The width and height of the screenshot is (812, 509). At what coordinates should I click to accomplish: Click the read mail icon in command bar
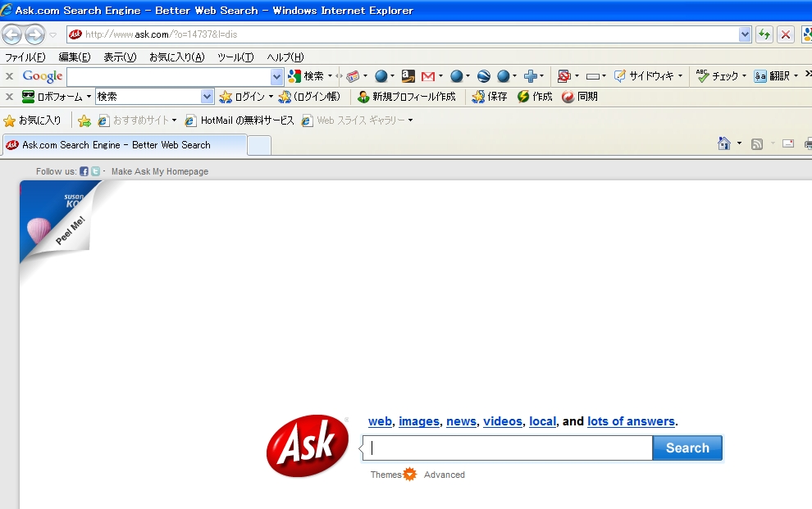click(x=788, y=143)
